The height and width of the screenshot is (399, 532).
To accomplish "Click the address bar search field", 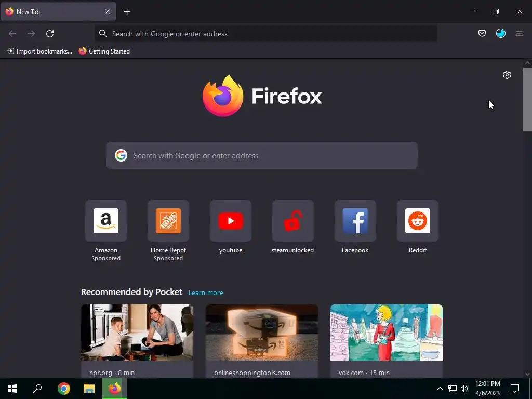I will [265, 34].
